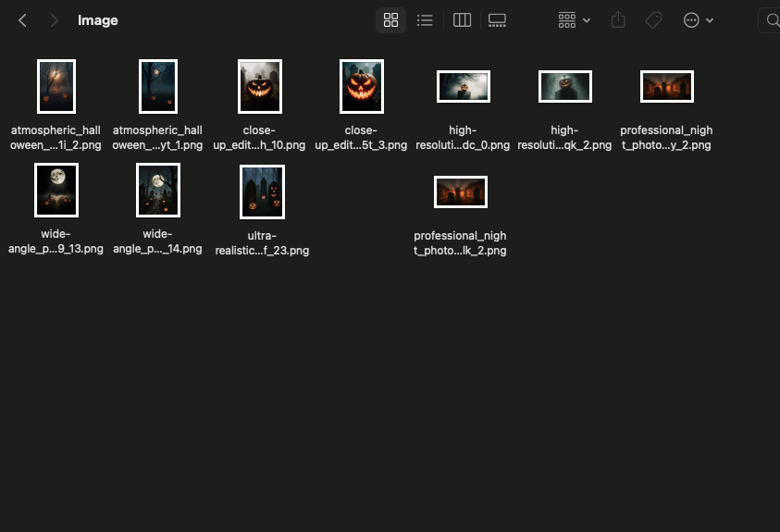Click the Search magnifier icon
The height and width of the screenshot is (532, 780).
click(x=771, y=20)
